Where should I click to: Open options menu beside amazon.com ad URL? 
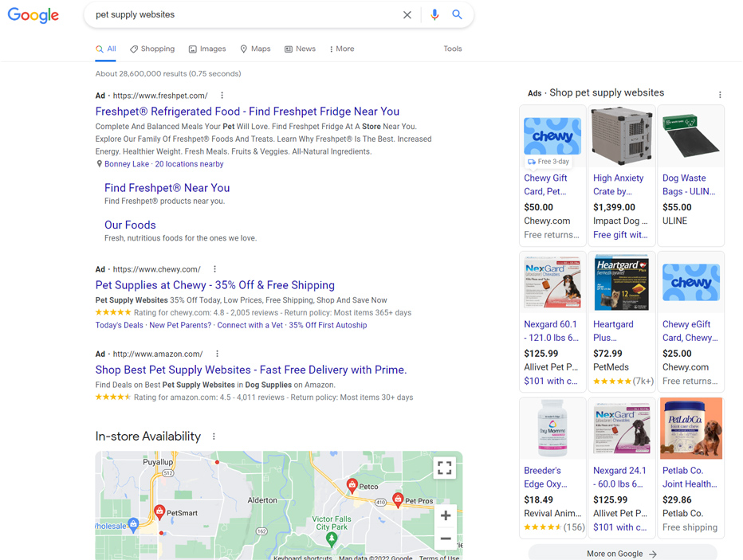point(217,354)
